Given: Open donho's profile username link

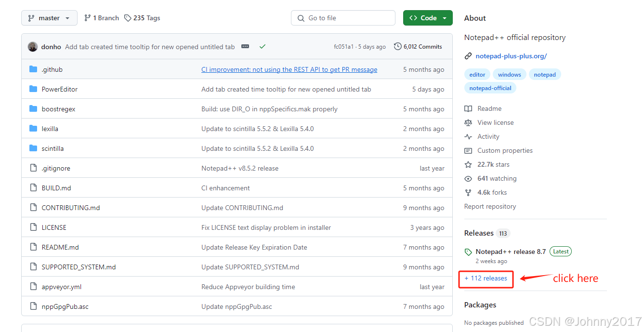Looking at the screenshot, I should pos(51,47).
